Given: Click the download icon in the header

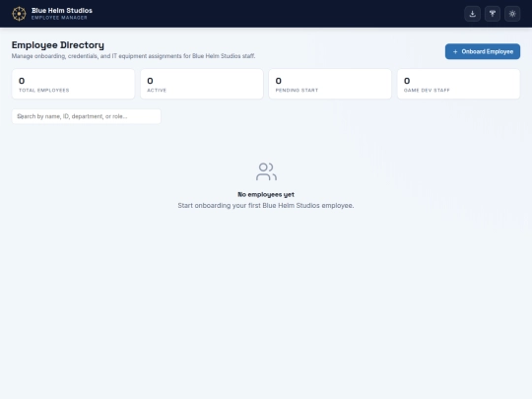Looking at the screenshot, I should point(472,14).
